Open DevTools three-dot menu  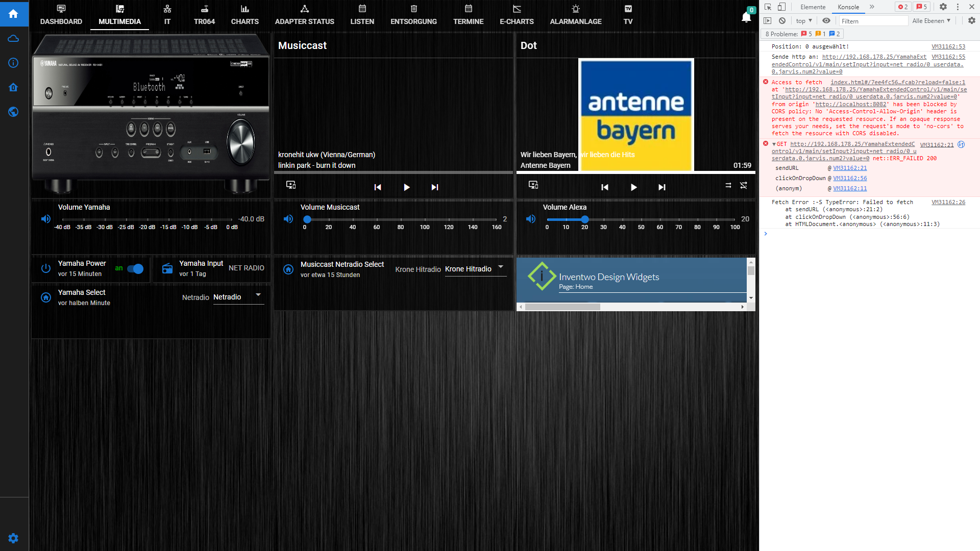coord(958,7)
